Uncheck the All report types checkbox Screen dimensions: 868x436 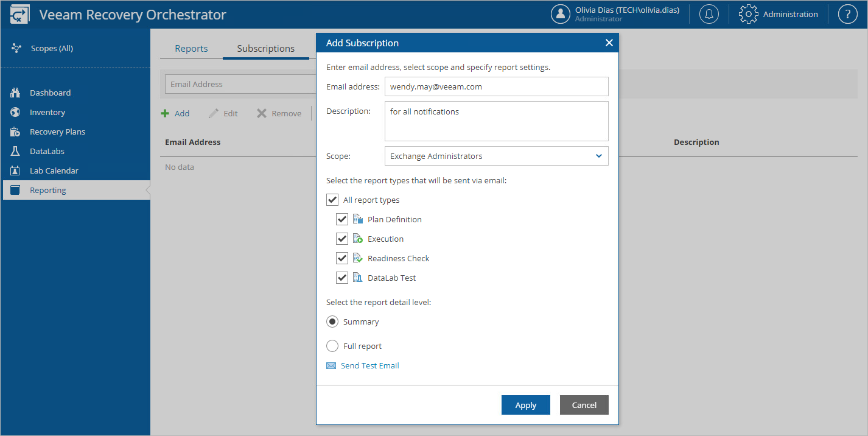[x=332, y=199]
